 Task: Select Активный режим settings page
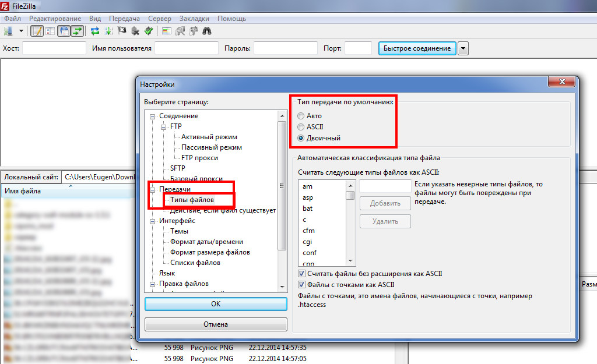pos(209,137)
